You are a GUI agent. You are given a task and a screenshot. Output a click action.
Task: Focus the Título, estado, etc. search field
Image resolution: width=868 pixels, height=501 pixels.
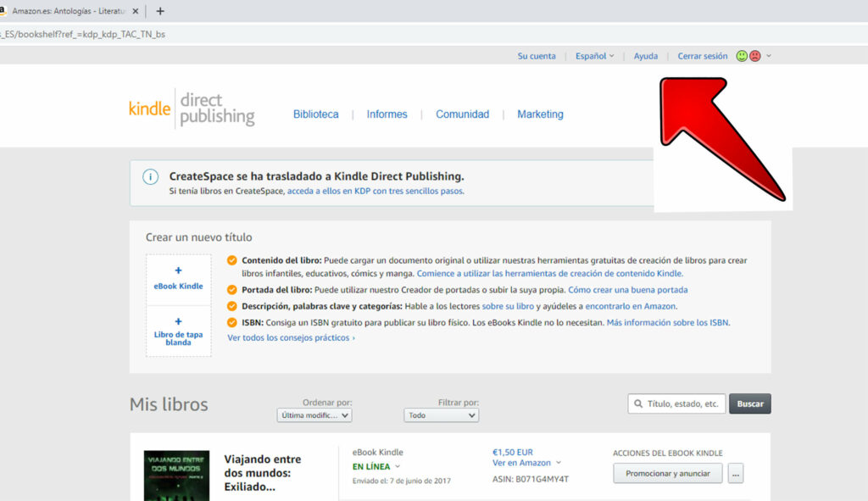tap(676, 404)
